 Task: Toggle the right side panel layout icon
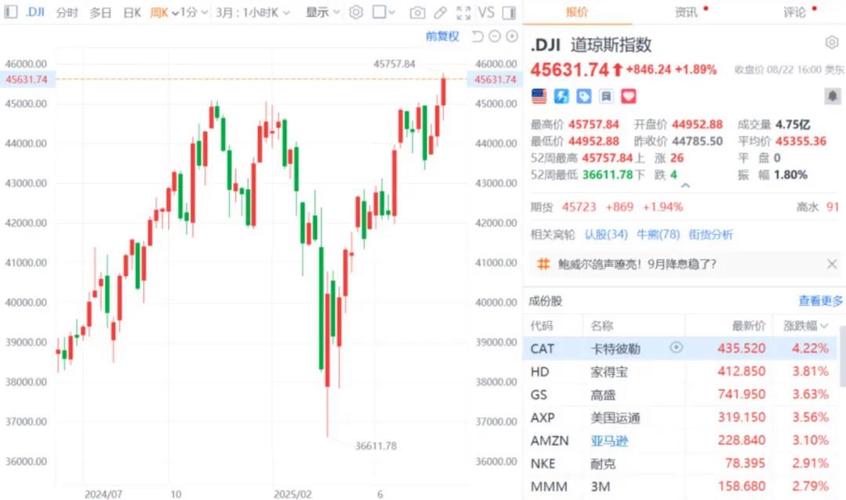(x=510, y=13)
